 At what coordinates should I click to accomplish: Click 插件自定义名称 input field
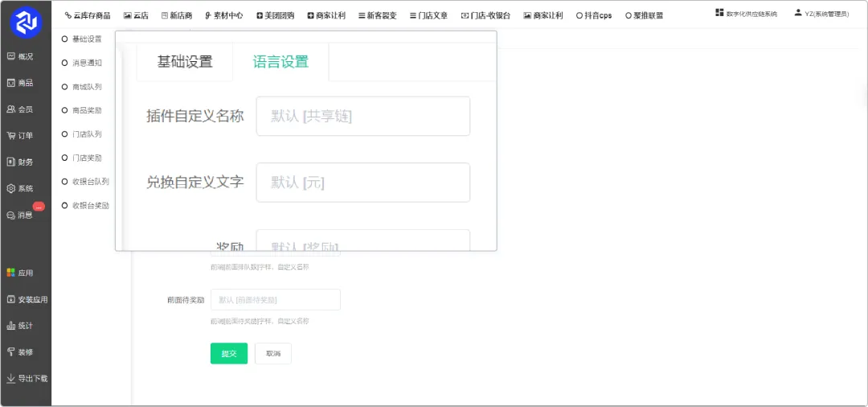(x=363, y=117)
